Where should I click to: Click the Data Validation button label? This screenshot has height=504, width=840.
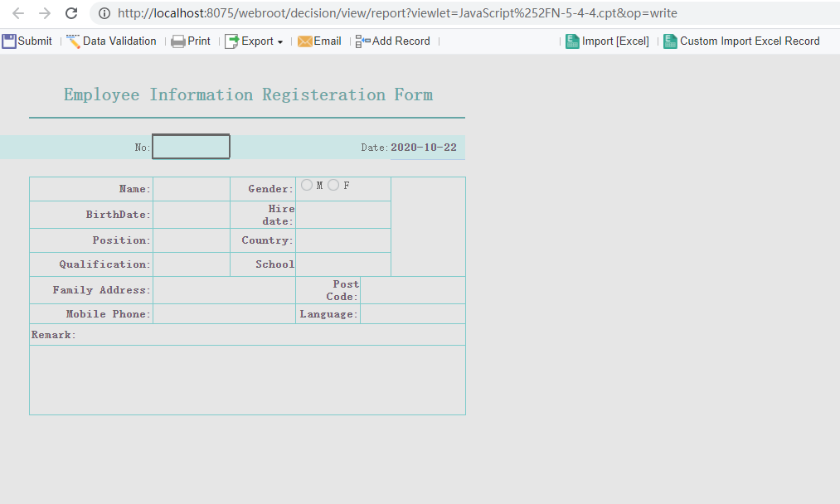point(119,41)
